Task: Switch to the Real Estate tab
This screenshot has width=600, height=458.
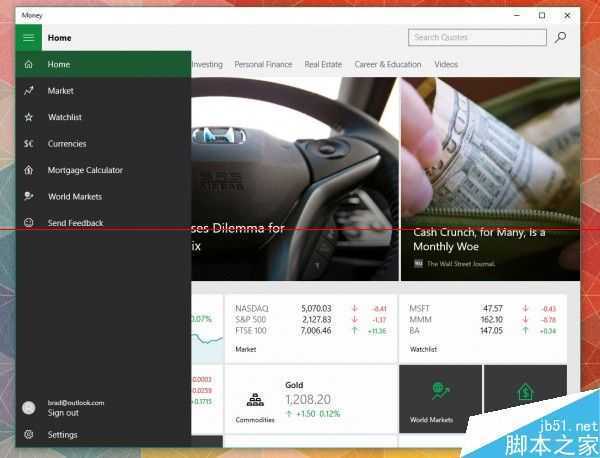Action: 323,64
